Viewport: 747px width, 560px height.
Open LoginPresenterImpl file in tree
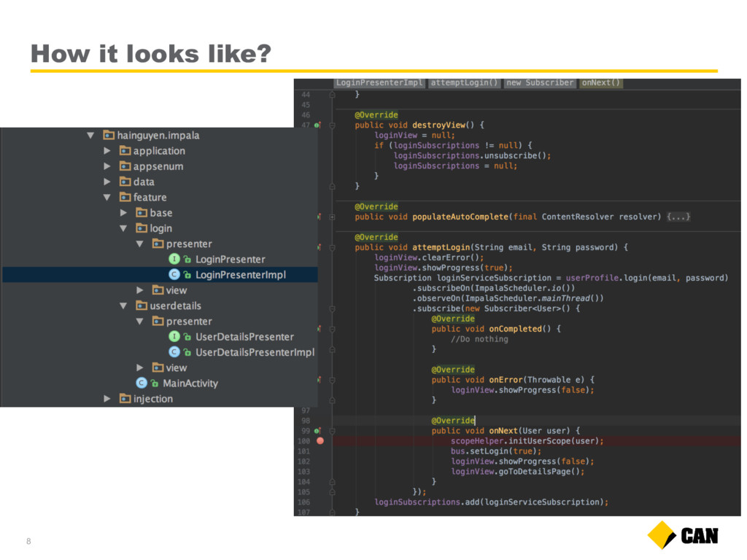(x=241, y=275)
